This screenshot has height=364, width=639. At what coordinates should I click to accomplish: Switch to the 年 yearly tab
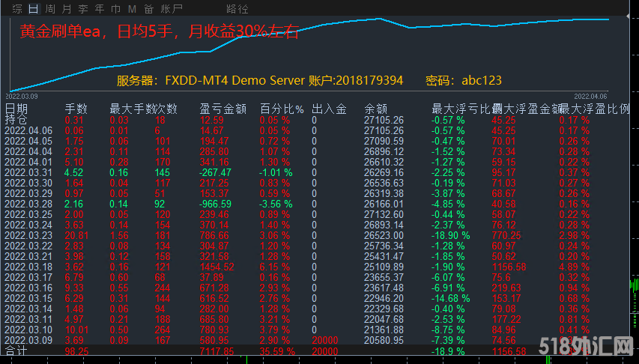point(100,8)
